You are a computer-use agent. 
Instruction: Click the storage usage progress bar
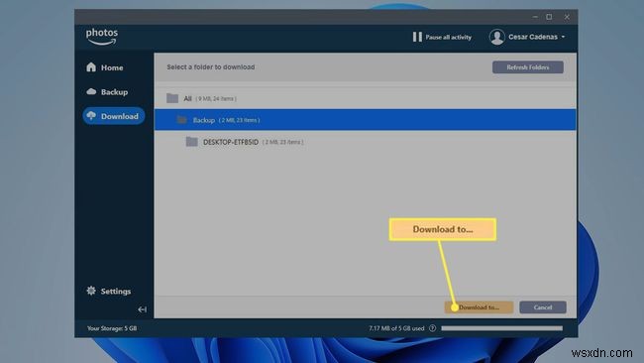point(502,328)
